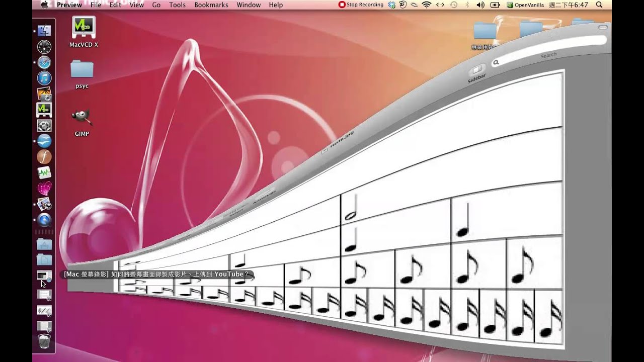The width and height of the screenshot is (644, 362).
Task: Open Finder from the Dock
Action: click(44, 31)
